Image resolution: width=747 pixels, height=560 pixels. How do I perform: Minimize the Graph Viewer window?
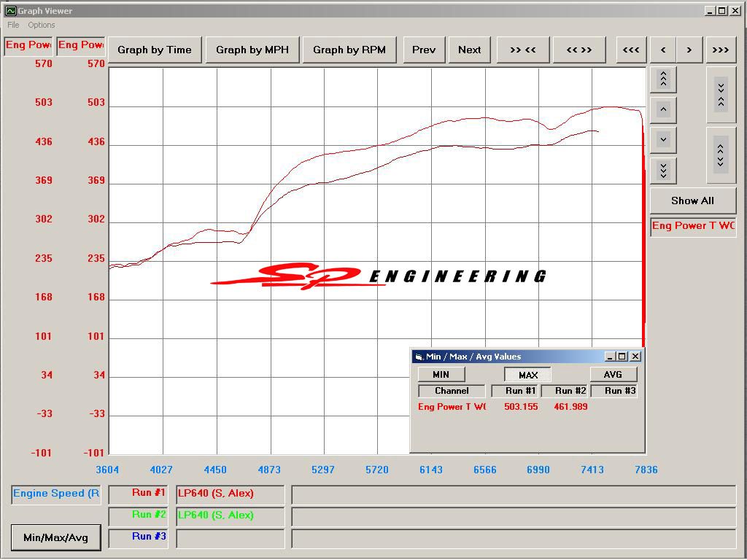(x=711, y=10)
